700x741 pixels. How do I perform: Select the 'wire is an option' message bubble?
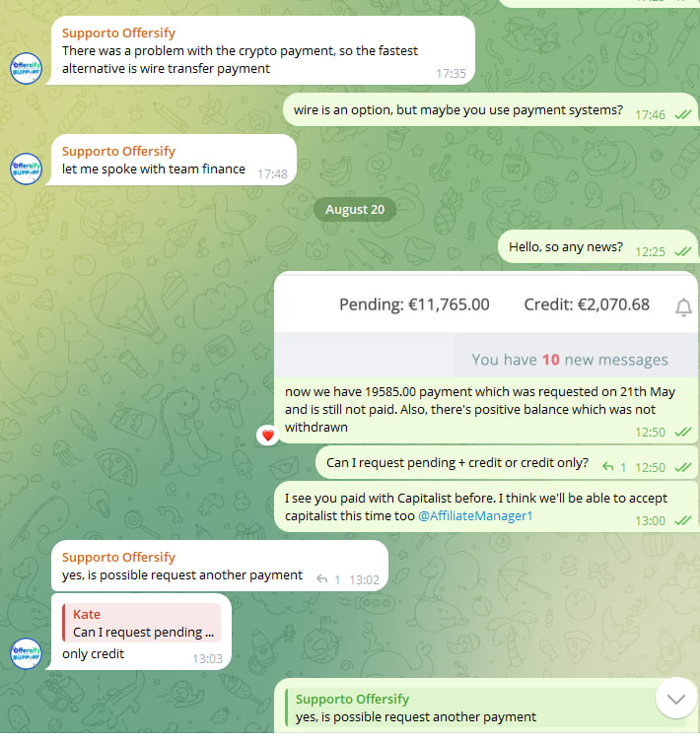(490, 109)
